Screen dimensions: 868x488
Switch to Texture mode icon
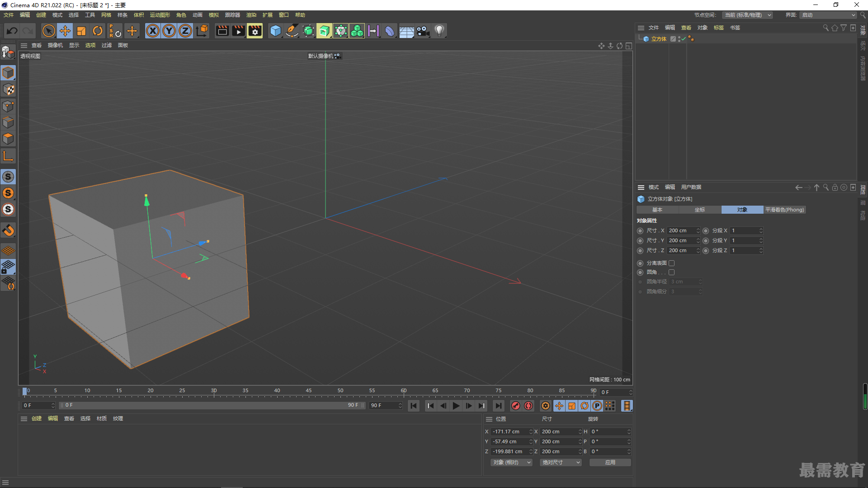tap(9, 89)
